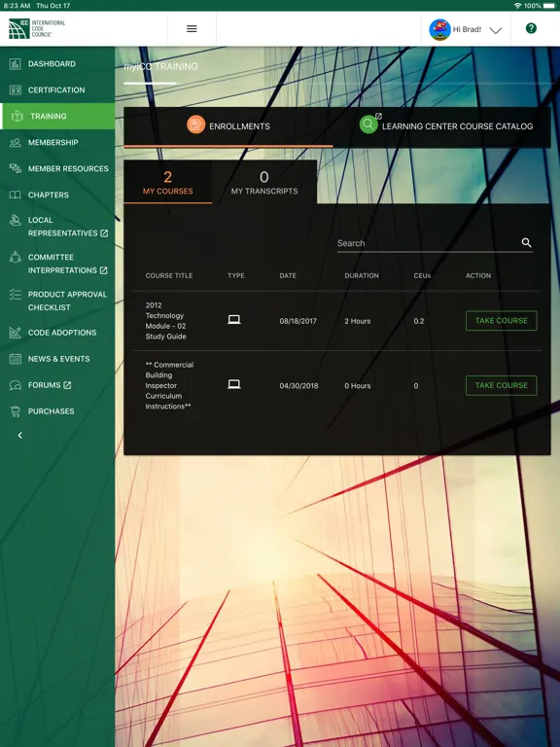Click the Purchases cart icon
Viewport: 560px width, 747px height.
tap(16, 411)
